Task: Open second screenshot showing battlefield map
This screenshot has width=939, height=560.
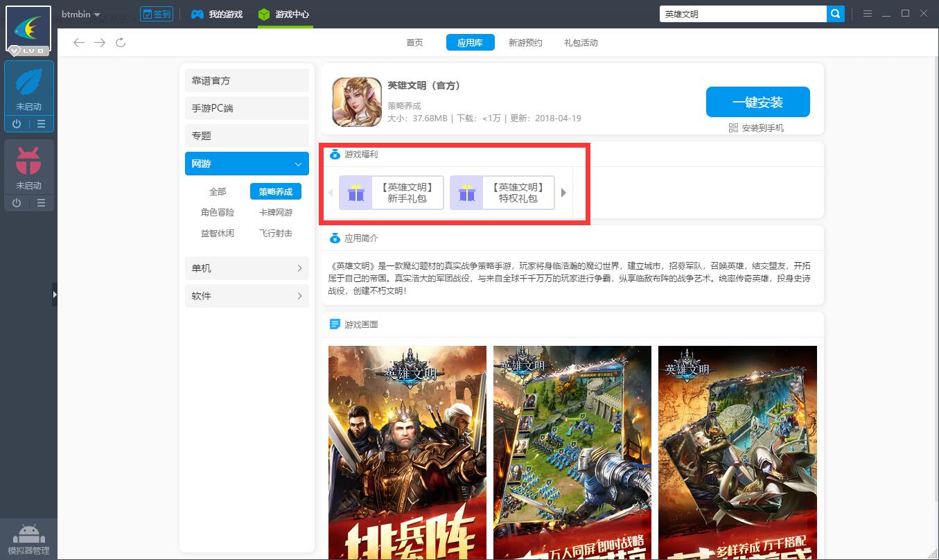Action: pos(572,453)
